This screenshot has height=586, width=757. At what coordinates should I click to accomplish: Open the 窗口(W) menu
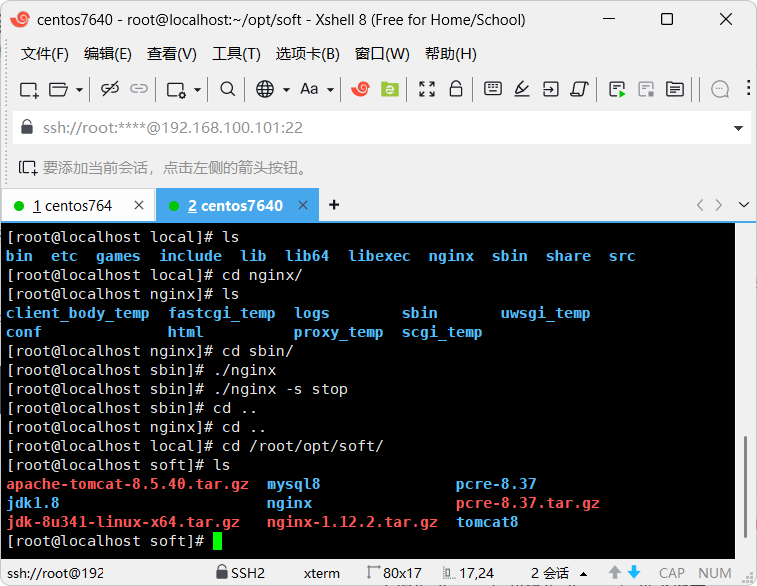coord(382,54)
